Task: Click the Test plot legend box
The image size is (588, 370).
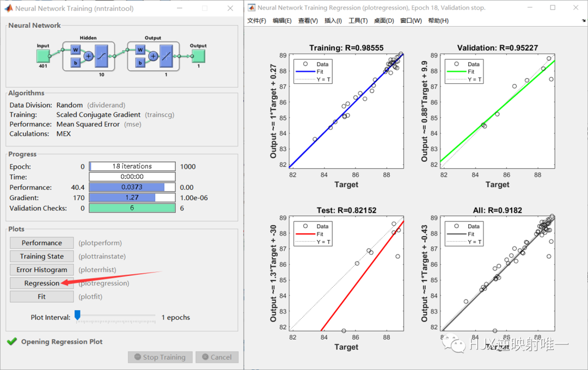Action: point(313,233)
